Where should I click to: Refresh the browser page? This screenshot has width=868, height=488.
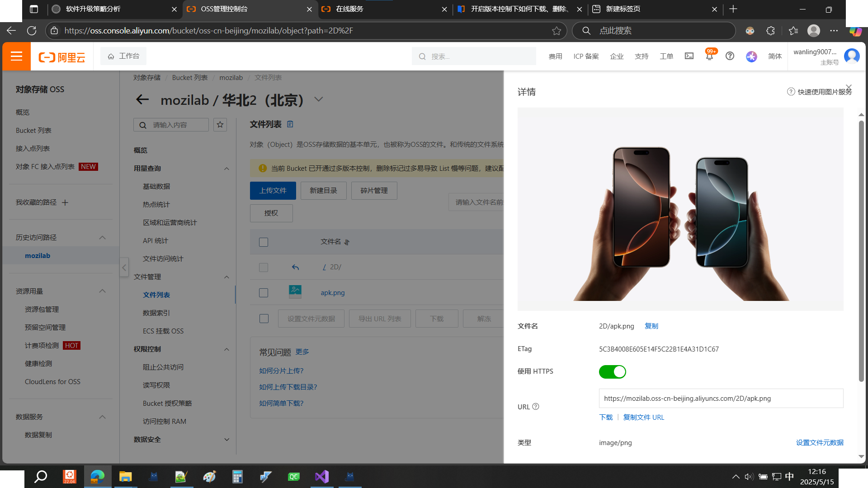click(x=32, y=31)
